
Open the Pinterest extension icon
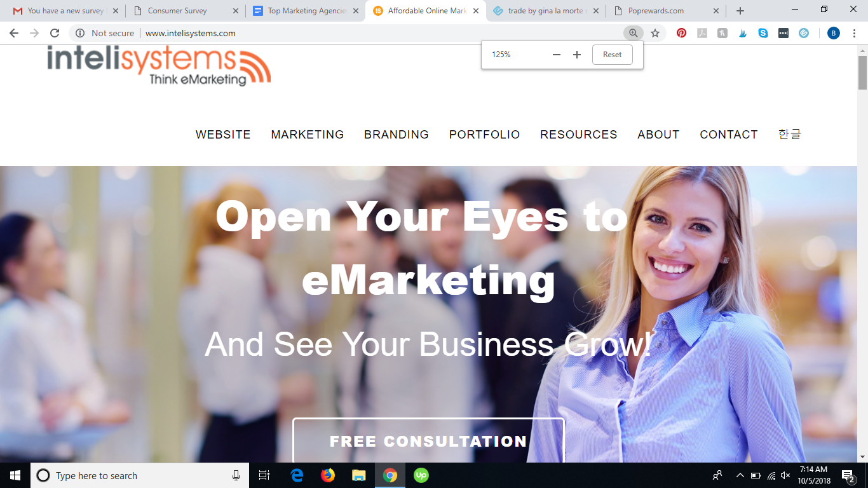(681, 33)
